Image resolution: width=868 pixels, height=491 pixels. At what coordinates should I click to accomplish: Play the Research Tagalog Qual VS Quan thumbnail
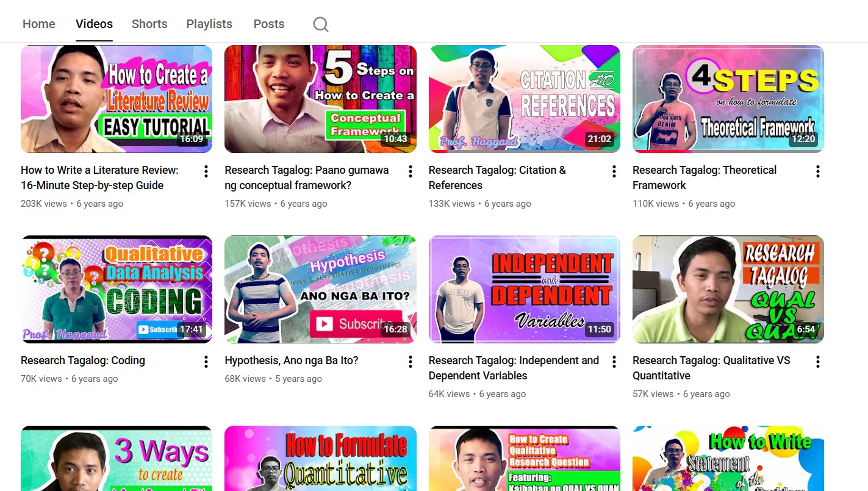click(x=728, y=289)
